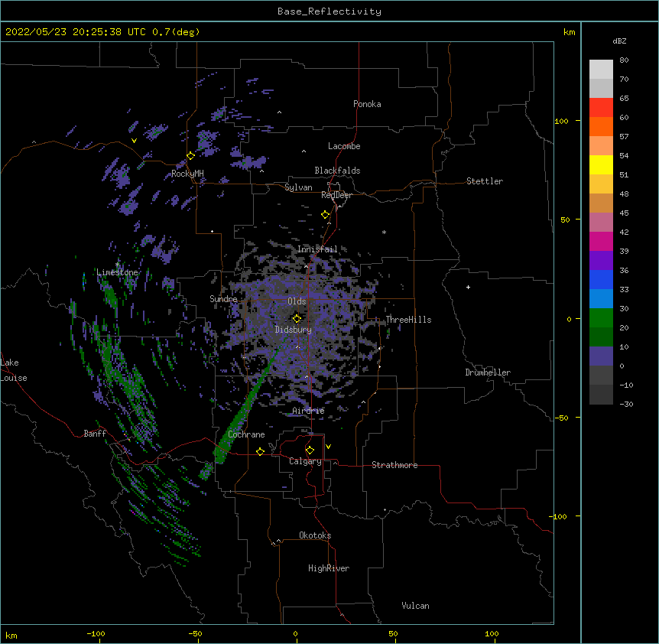
Task: Click the dBZ legend heading
Action: click(619, 41)
